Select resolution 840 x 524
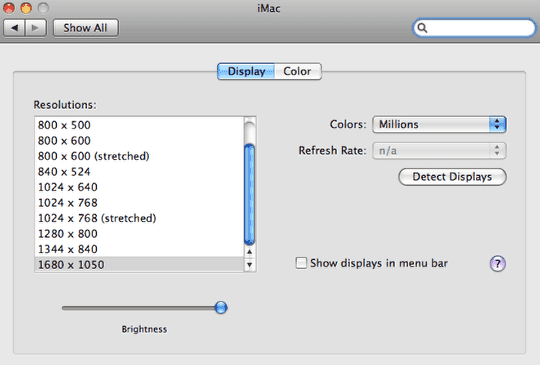 click(139, 171)
